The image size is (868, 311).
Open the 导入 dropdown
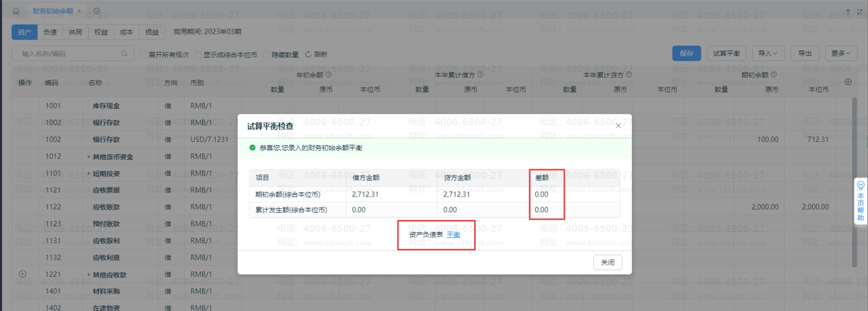click(768, 53)
